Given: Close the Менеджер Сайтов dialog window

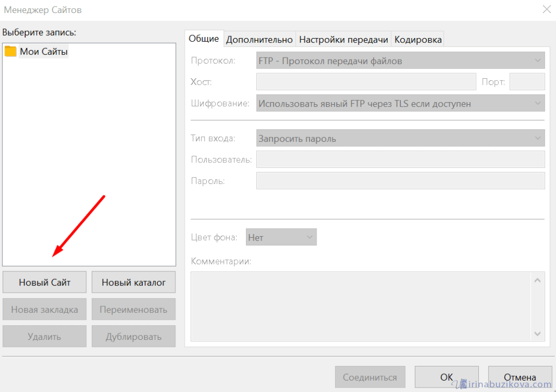Looking at the screenshot, I should click(546, 9).
